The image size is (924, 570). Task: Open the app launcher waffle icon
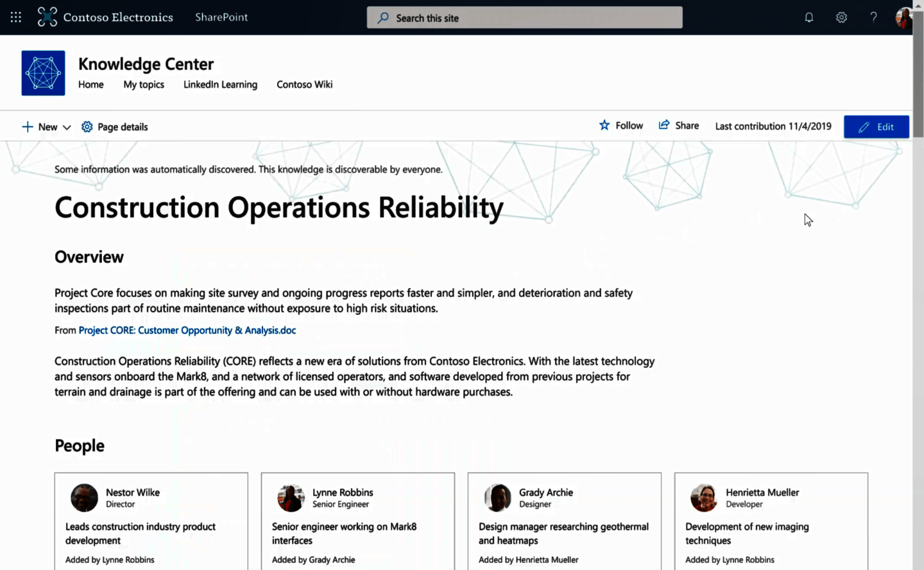pyautogui.click(x=16, y=17)
